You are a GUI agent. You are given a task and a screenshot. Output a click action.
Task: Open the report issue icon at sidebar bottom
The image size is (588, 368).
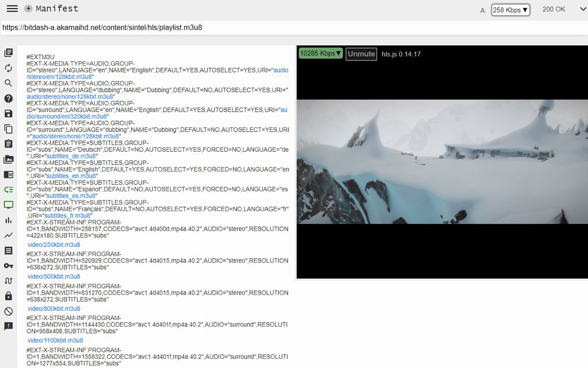[x=8, y=326]
